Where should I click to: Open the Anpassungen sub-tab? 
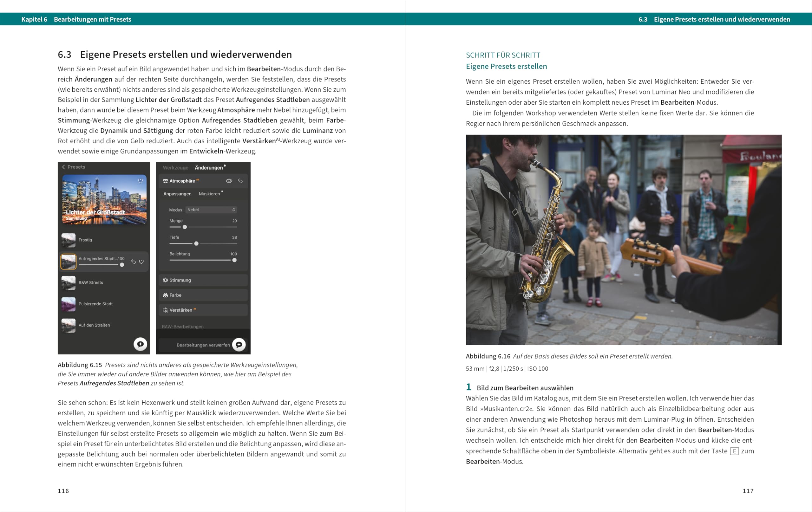(x=177, y=194)
